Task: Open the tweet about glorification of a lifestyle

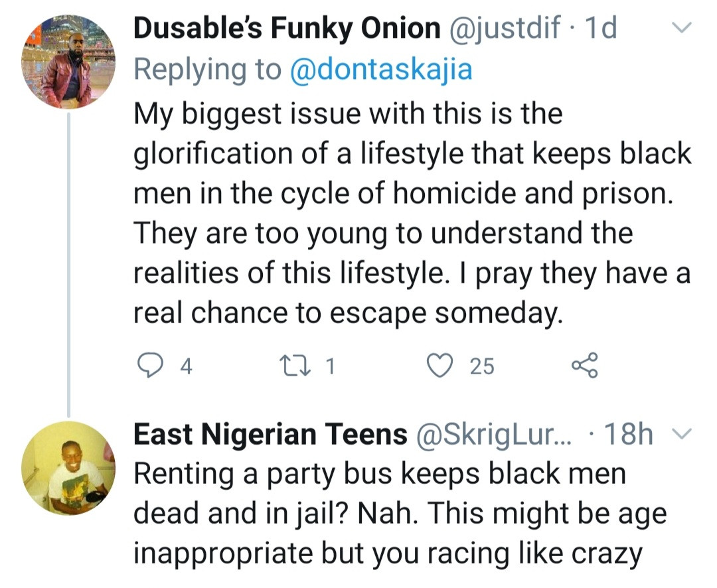Action: pos(412,212)
